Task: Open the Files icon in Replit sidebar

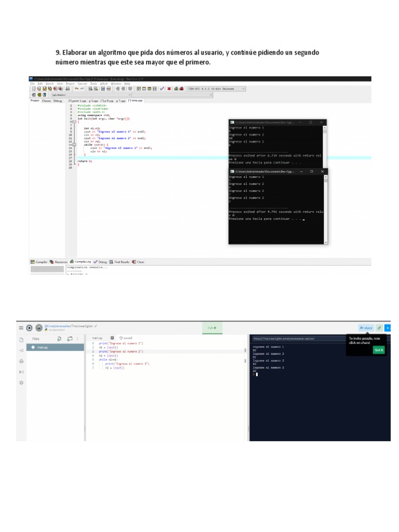Action: [21, 339]
